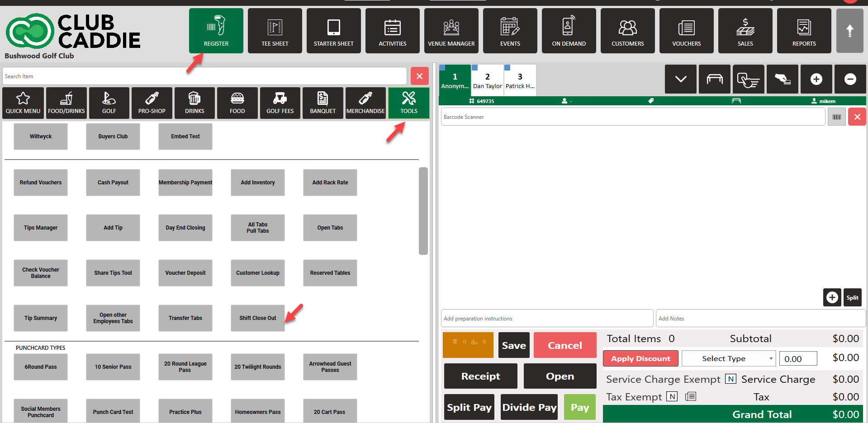Click the tools list vertical scrollbar
The height and width of the screenshot is (423, 868).
(423, 211)
